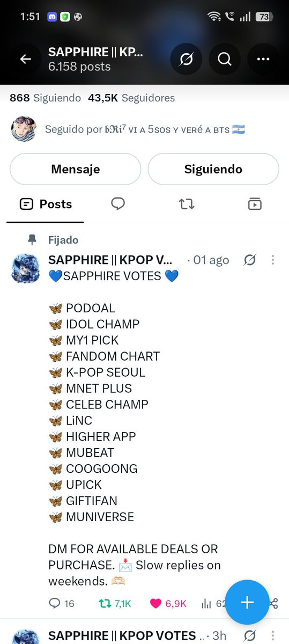
Task: Switch to the Media tab icon
Action: (x=255, y=204)
